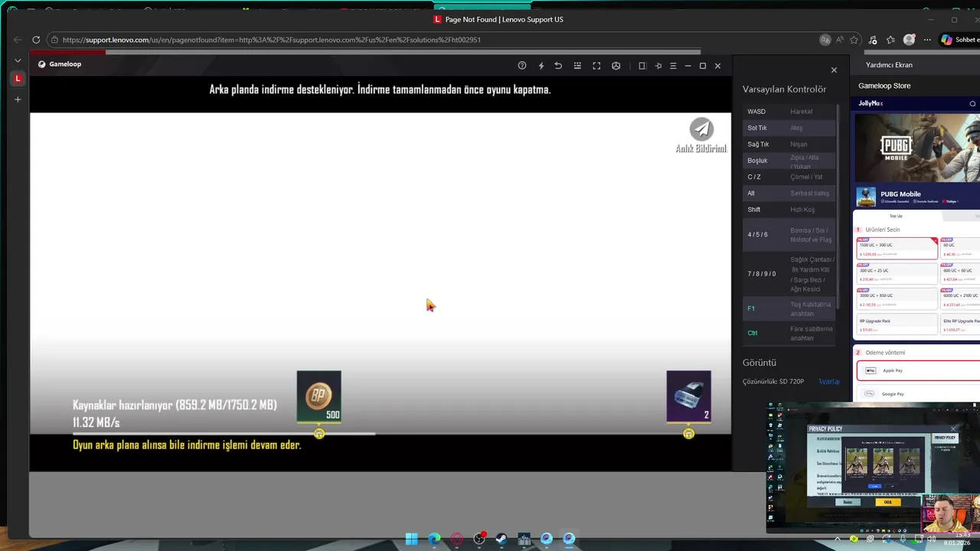
Task: Expand the vertical tabs chevron
Action: pyautogui.click(x=18, y=60)
